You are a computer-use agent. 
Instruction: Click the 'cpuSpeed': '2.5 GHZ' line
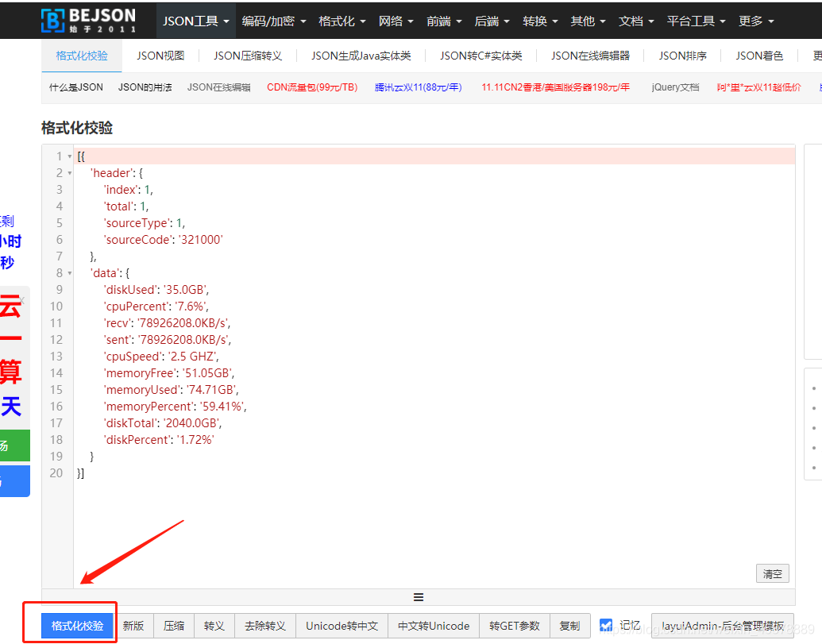tap(161, 357)
